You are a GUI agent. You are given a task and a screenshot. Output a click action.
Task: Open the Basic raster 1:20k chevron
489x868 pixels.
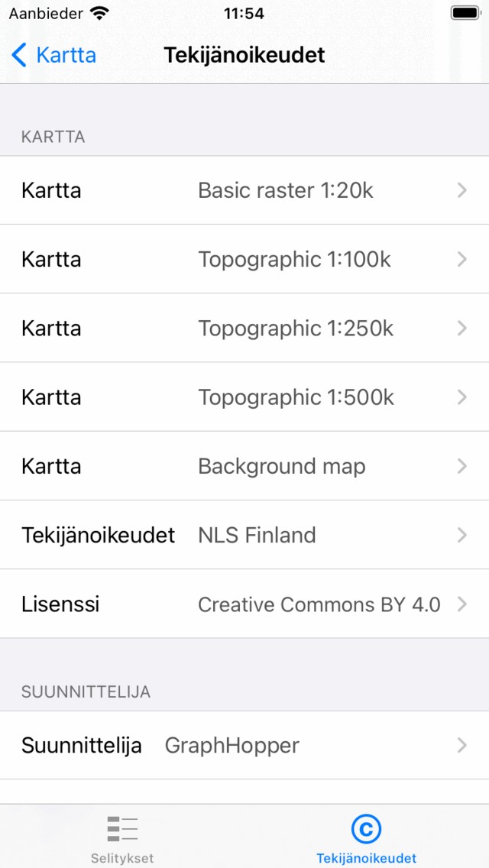pyautogui.click(x=461, y=190)
